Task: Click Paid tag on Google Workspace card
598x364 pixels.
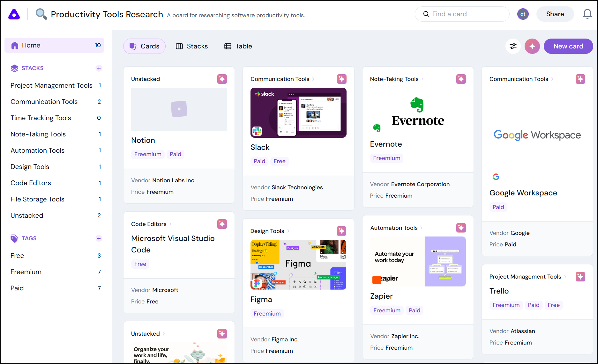Action: pyautogui.click(x=498, y=207)
